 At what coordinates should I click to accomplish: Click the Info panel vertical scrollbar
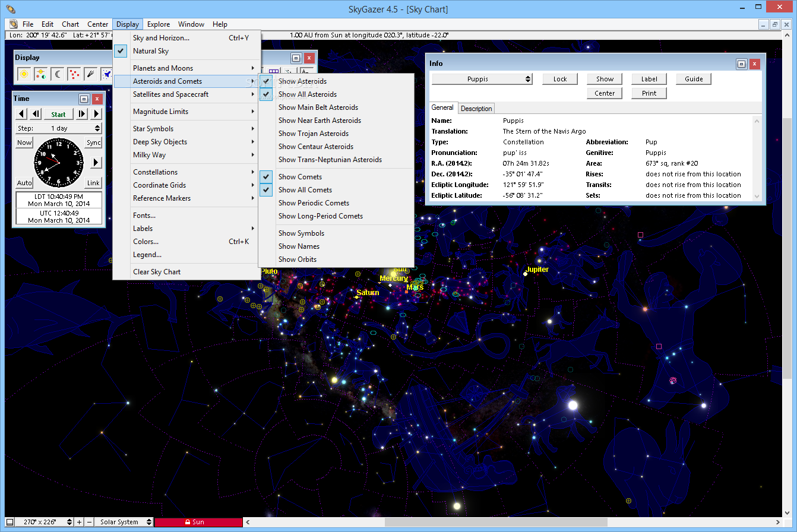(757, 158)
